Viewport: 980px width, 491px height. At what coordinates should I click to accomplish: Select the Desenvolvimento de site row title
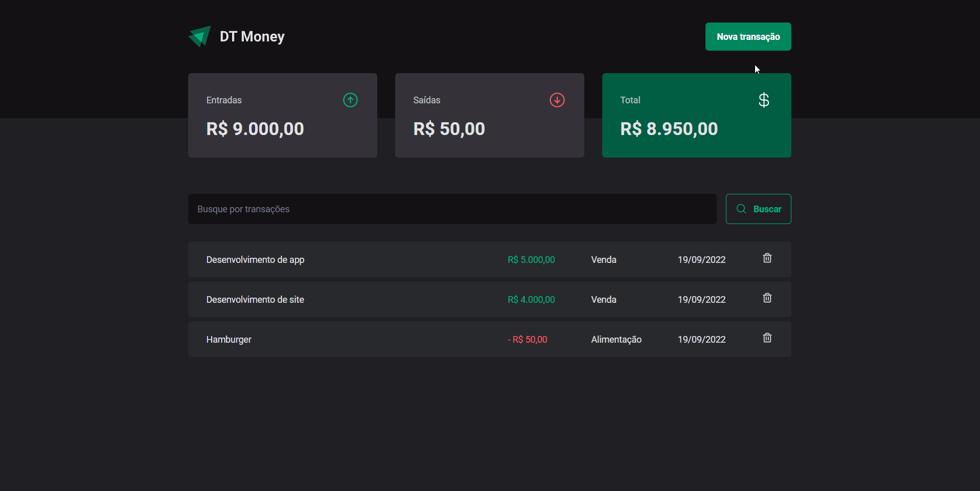point(255,300)
